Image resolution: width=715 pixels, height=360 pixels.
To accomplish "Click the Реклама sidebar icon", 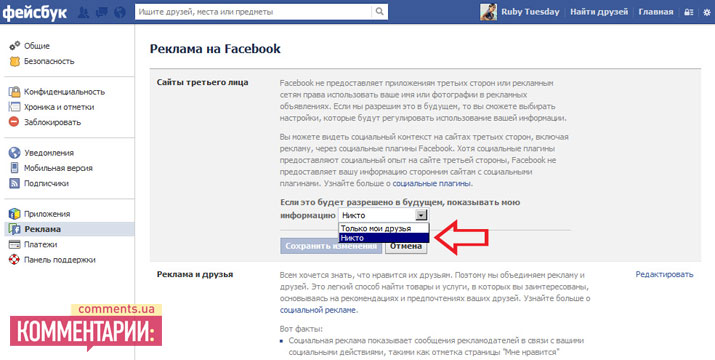I will point(15,229).
